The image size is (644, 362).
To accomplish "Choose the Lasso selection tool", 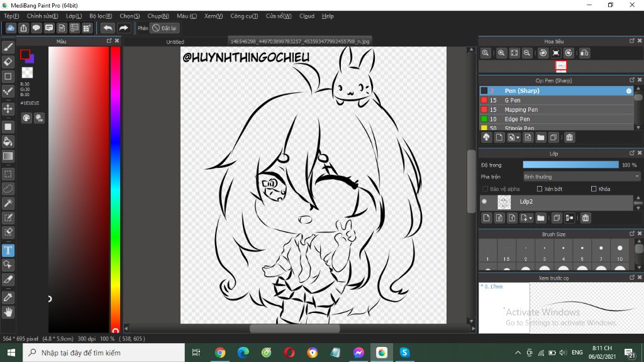I will (8, 189).
